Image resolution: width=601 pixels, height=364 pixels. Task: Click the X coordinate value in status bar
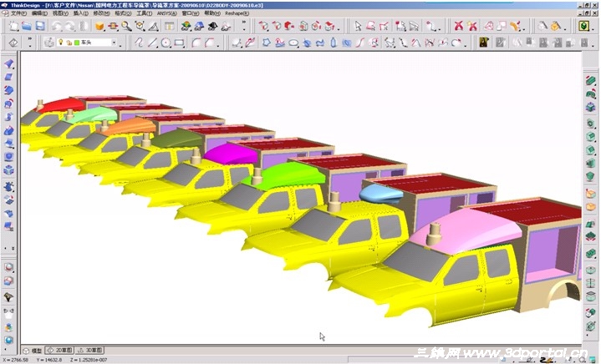[16, 360]
